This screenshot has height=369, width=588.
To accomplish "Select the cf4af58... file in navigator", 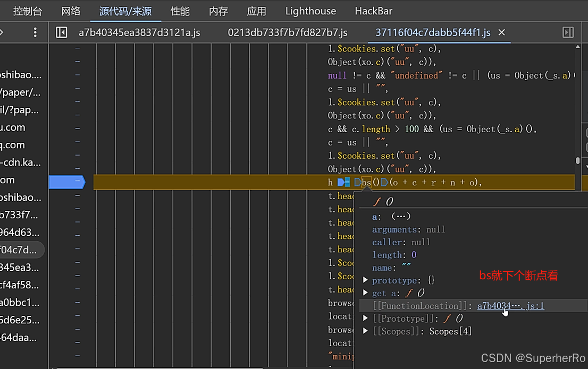I will [x=19, y=285].
